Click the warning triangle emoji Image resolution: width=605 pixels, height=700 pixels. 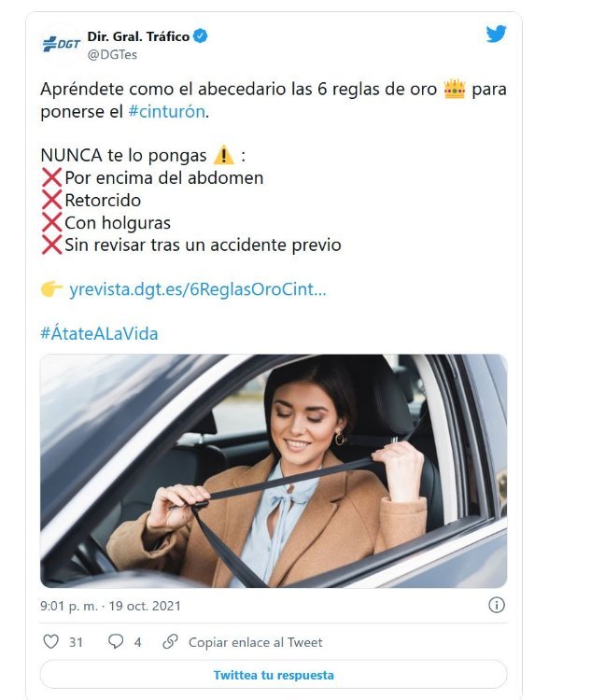point(224,155)
